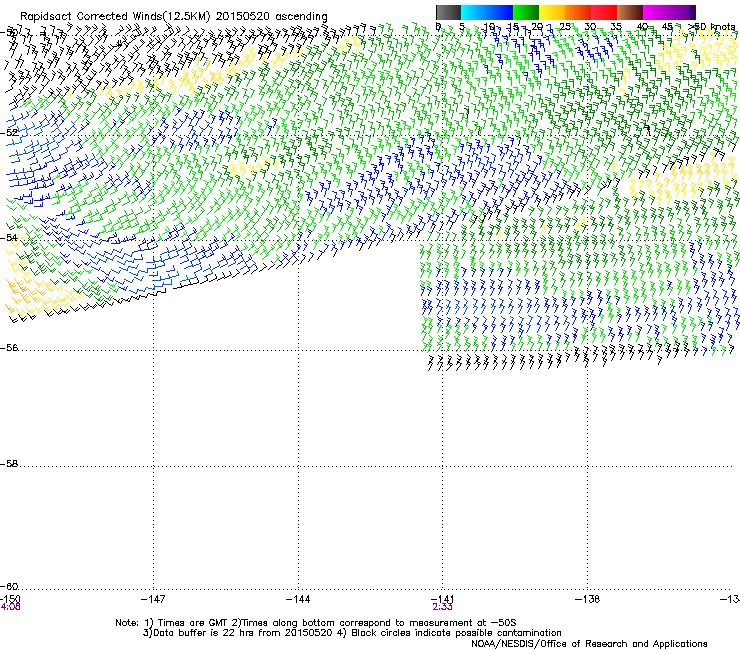The width and height of the screenshot is (740, 650).
Task: Click the '>50 knots' legend label
Action: (x=712, y=27)
